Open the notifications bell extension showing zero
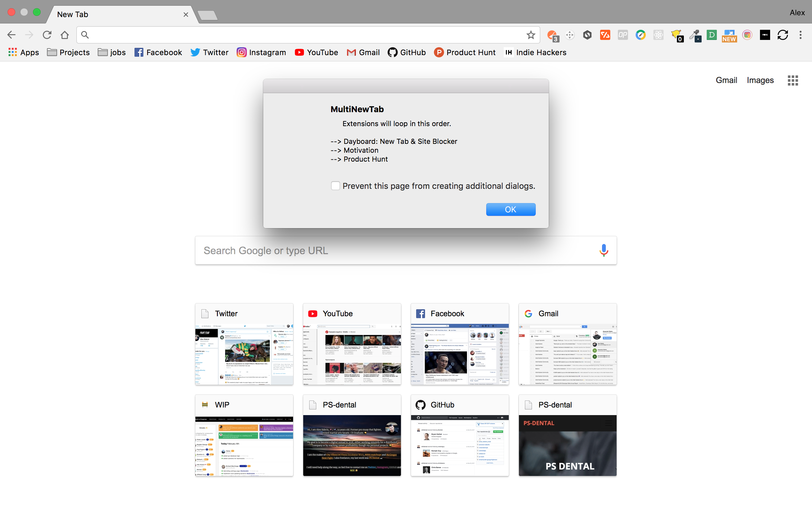 pos(677,35)
